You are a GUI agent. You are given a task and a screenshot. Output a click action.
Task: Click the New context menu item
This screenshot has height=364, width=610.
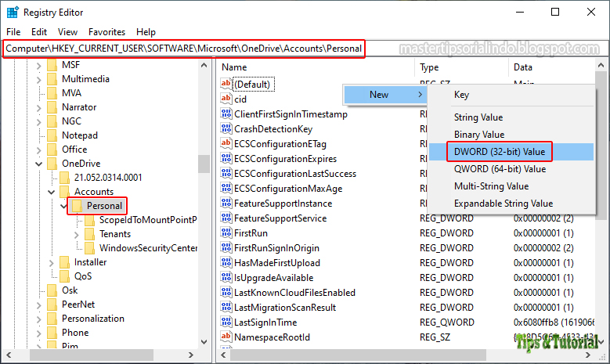(x=385, y=95)
